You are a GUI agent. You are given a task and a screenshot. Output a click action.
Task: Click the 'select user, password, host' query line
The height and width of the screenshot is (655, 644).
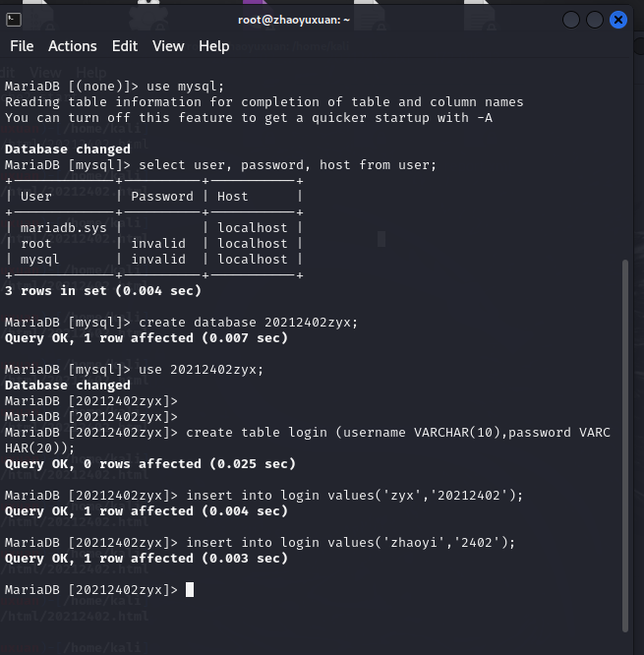click(x=287, y=164)
